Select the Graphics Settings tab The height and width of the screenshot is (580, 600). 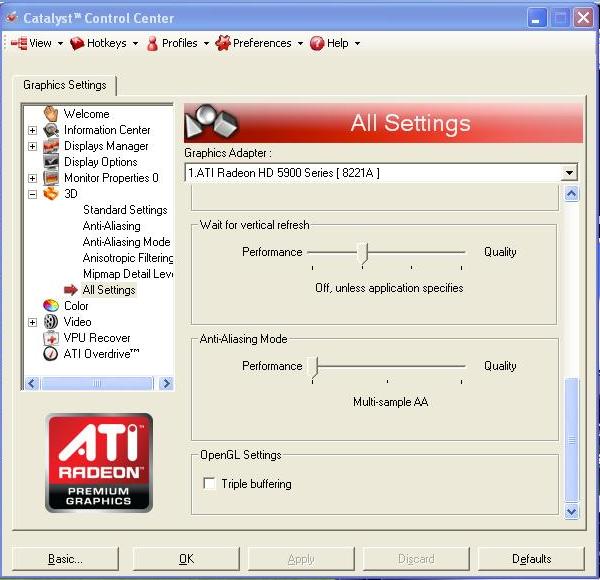(x=65, y=85)
